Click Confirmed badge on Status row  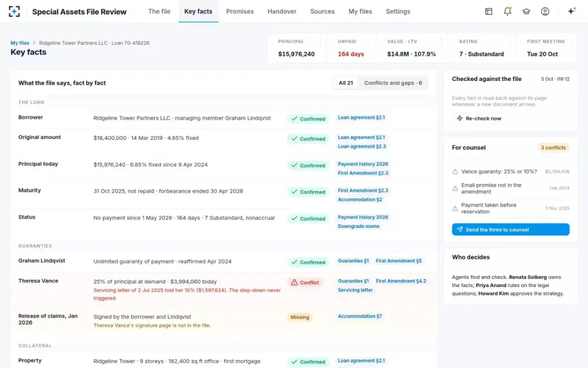click(308, 219)
